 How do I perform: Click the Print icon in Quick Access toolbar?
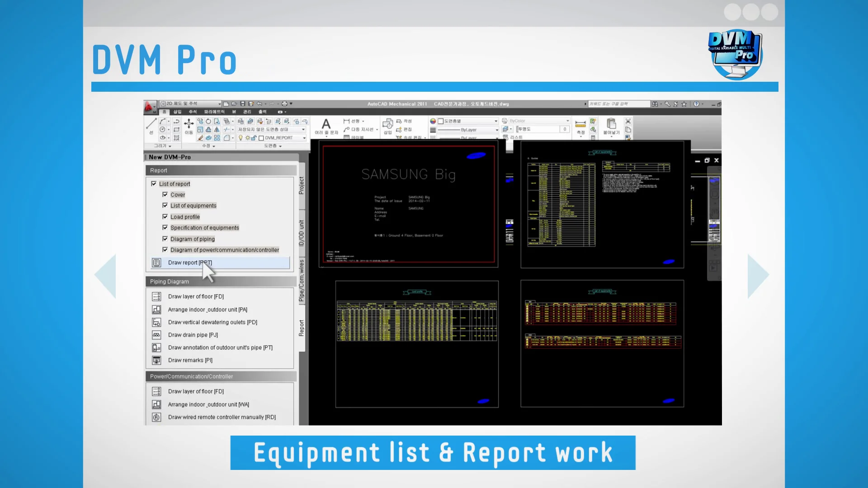[284, 104]
